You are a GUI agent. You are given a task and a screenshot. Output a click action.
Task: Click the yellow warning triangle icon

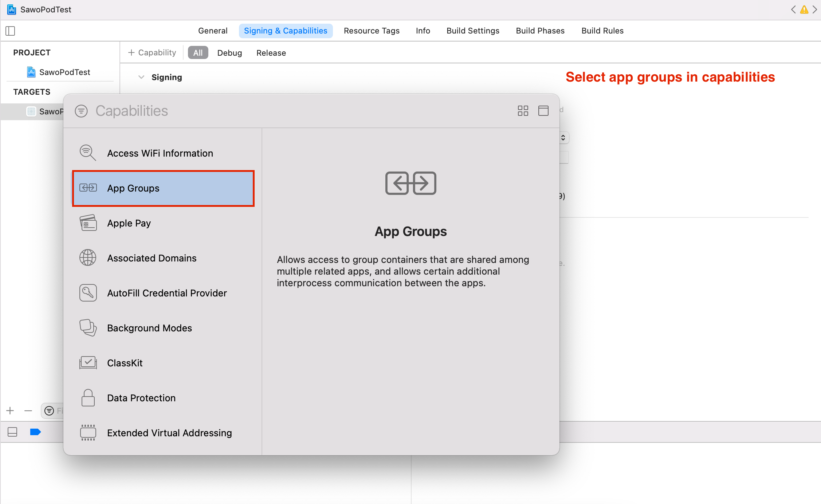pyautogui.click(x=804, y=9)
